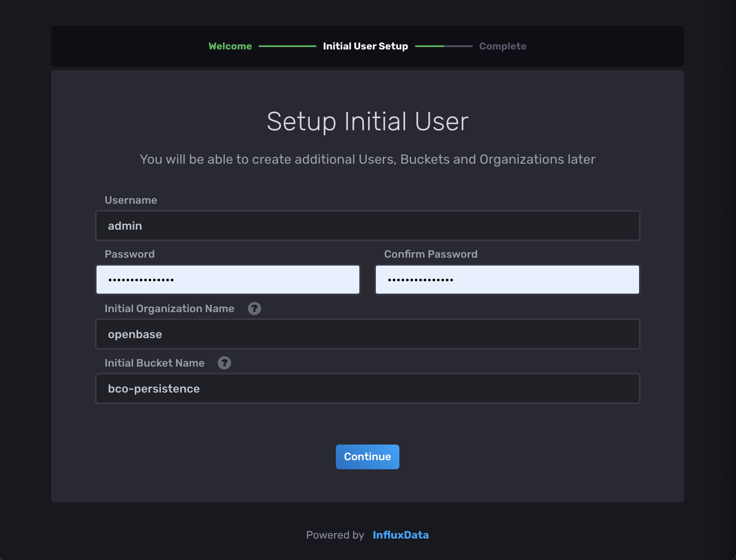Click the Username label
This screenshot has width=736, height=560.
pos(131,200)
